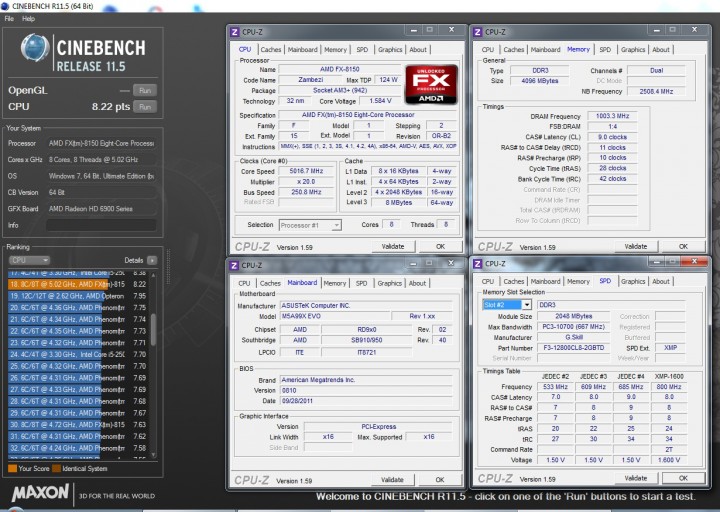Click the part number F3-12800CL8-2GBTD field
This screenshot has width=720, height=512.
(574, 348)
